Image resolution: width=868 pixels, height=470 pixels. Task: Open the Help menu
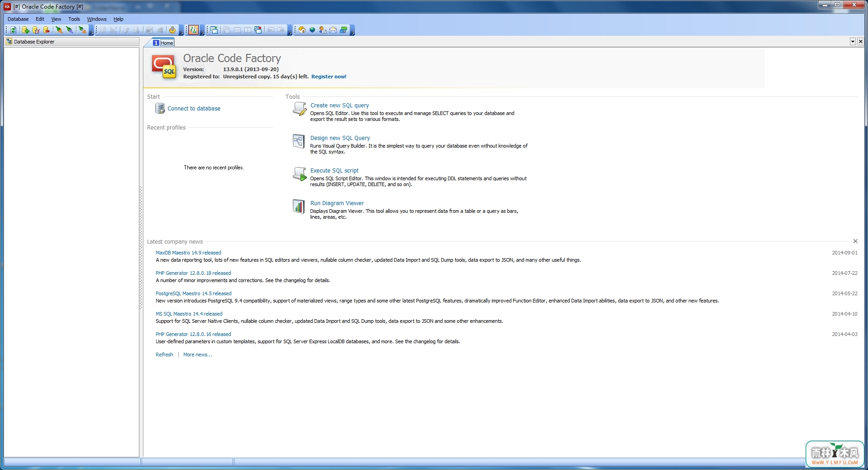[x=118, y=19]
